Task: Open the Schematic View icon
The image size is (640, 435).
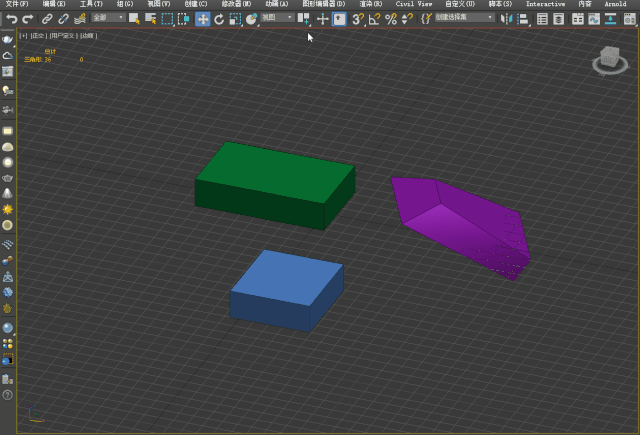Action: pyautogui.click(x=610, y=19)
